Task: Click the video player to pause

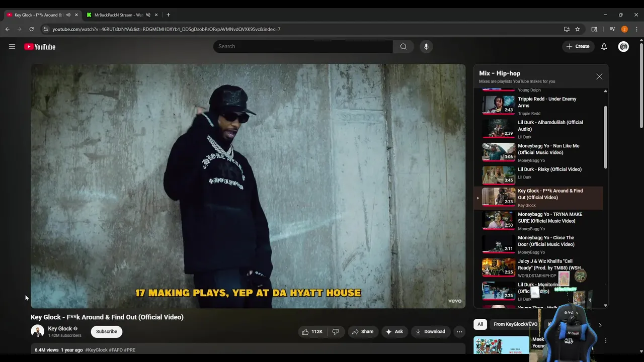Action: 248,186
